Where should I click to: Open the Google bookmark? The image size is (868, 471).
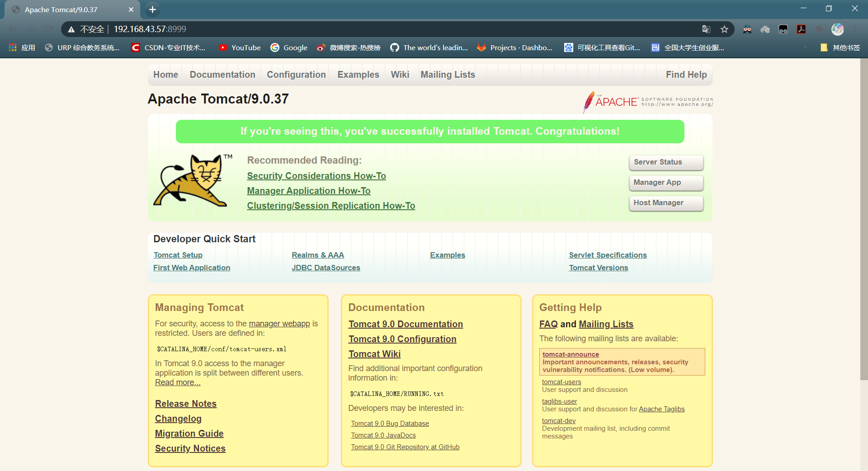[x=289, y=47]
